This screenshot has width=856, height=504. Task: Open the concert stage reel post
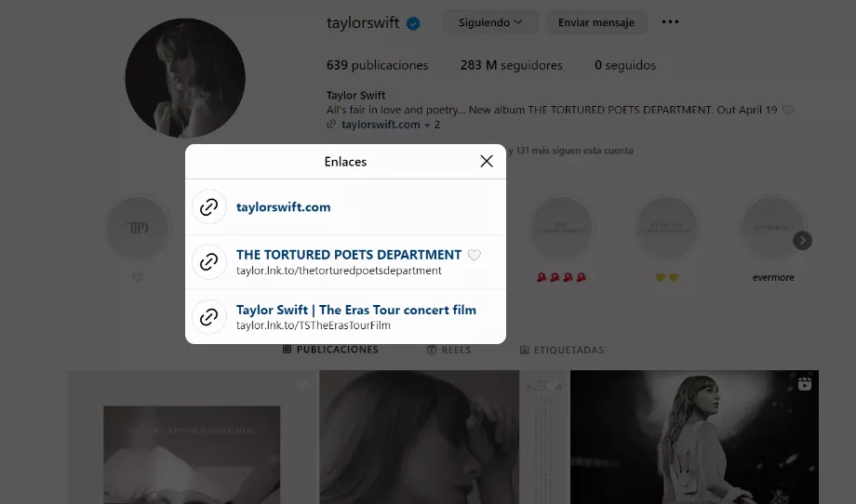(x=694, y=437)
